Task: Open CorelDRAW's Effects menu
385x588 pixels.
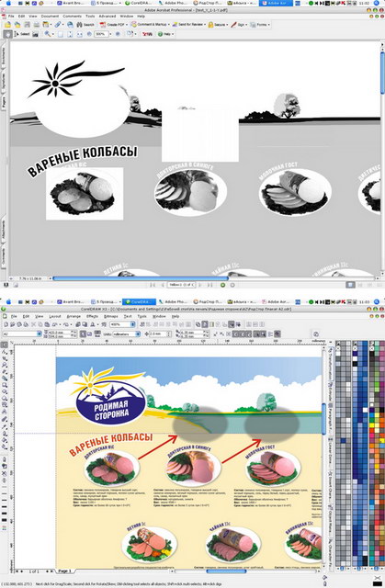Action: pos(92,316)
